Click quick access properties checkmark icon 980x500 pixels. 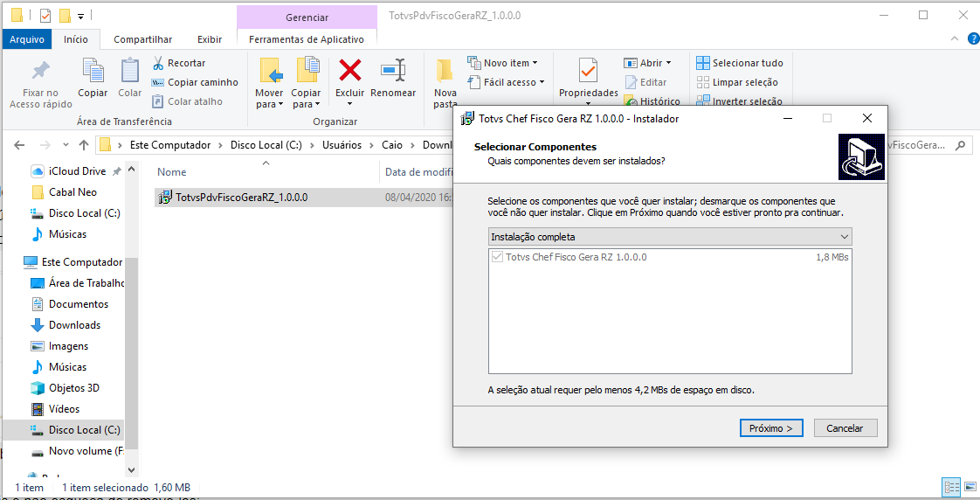click(x=45, y=16)
